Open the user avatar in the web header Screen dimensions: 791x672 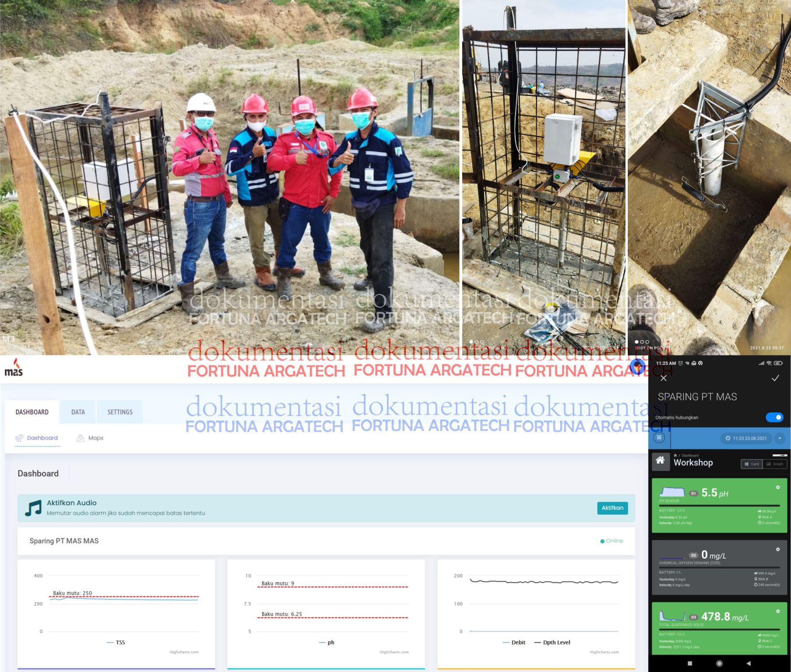click(x=637, y=367)
